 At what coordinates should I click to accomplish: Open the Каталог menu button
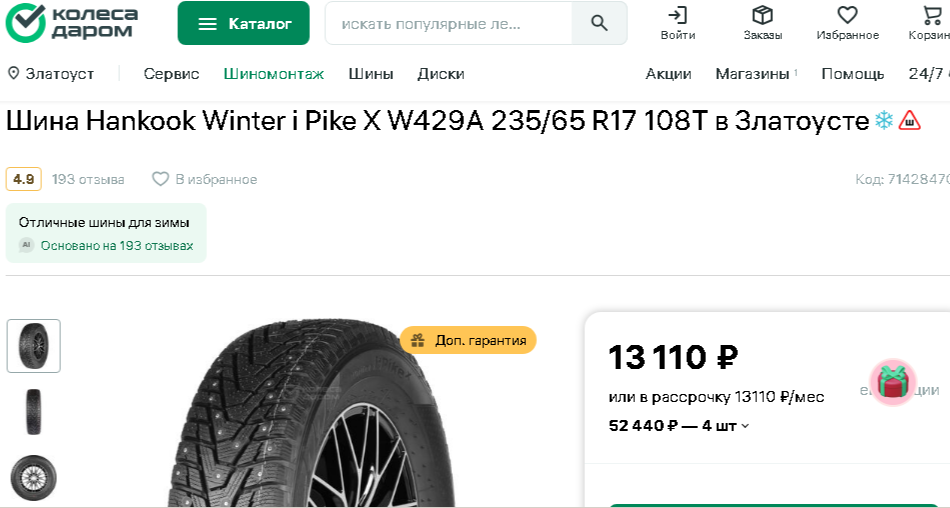click(244, 23)
